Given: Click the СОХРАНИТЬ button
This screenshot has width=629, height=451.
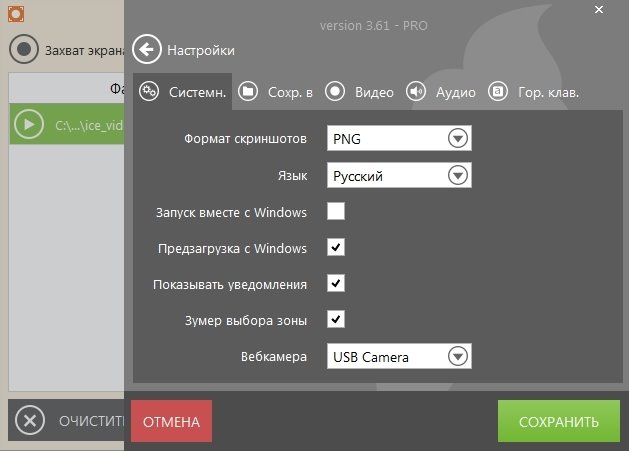Looking at the screenshot, I should [559, 421].
